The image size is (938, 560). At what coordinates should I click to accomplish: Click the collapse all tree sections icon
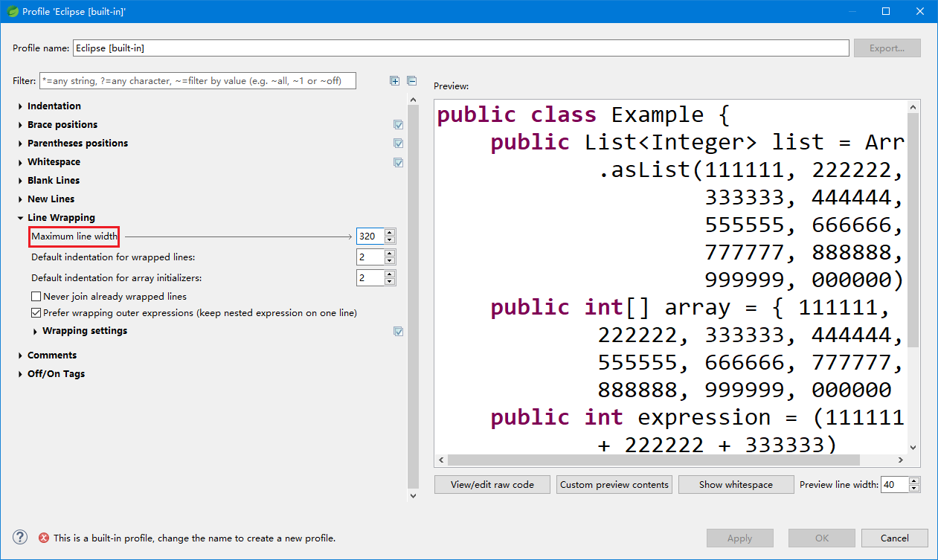(411, 81)
